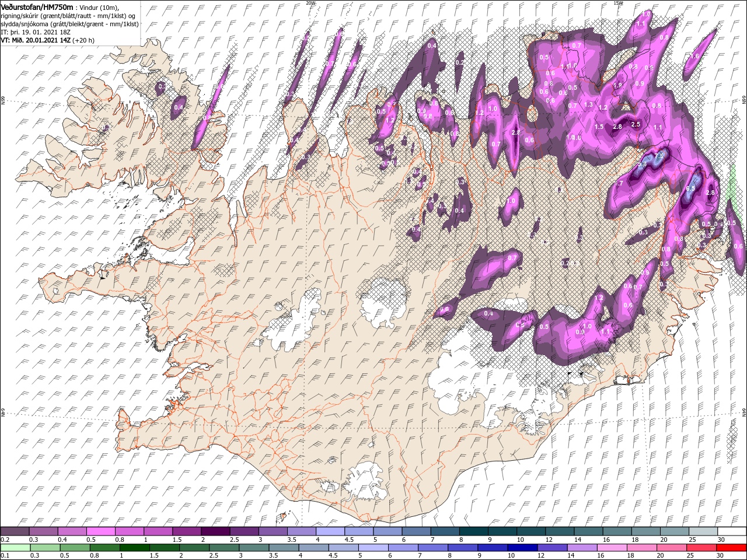Click the light periwinkle 4 mm snow swatch
The image size is (747, 560).
330,531
